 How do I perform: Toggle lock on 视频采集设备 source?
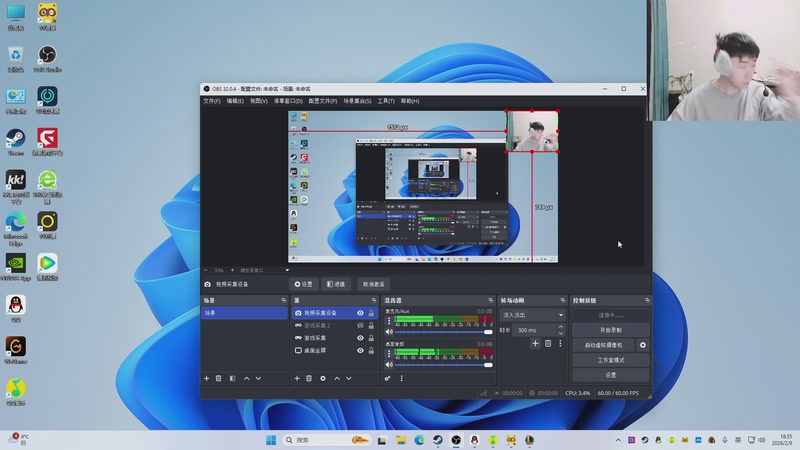tap(371, 313)
